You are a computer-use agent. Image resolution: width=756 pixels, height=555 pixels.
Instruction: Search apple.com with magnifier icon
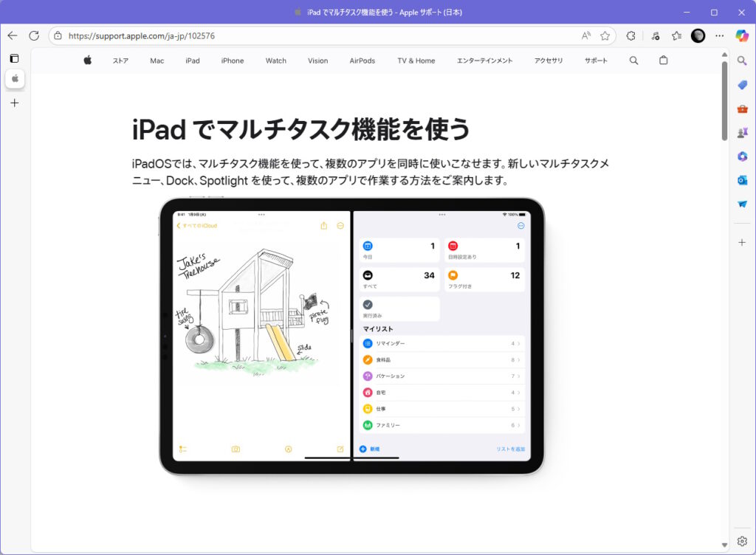point(633,61)
